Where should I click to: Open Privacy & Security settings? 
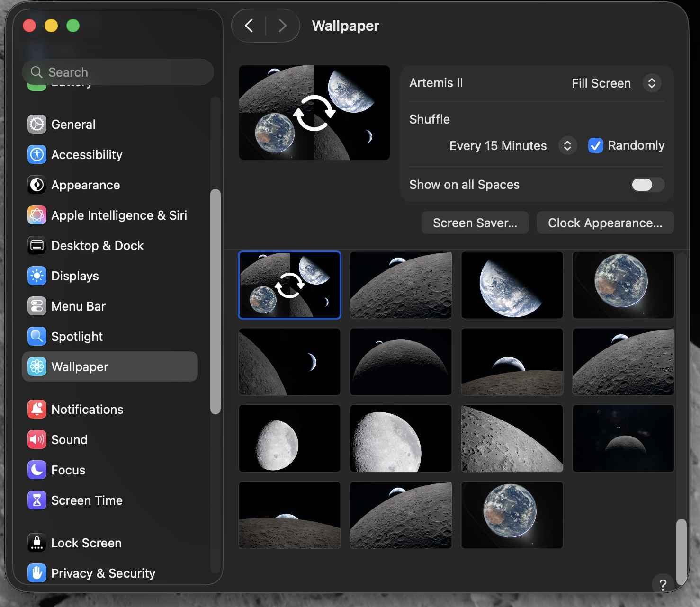coord(36,573)
